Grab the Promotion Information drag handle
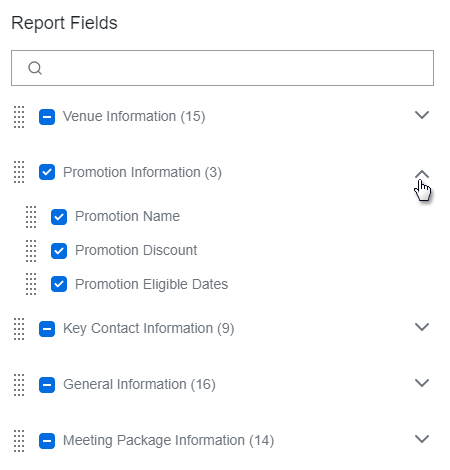The width and height of the screenshot is (450, 470). coord(19,172)
